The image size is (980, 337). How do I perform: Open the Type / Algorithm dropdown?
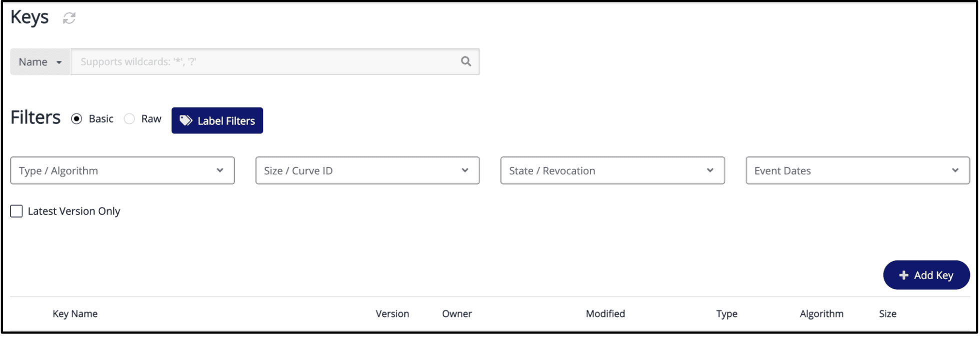tap(122, 170)
